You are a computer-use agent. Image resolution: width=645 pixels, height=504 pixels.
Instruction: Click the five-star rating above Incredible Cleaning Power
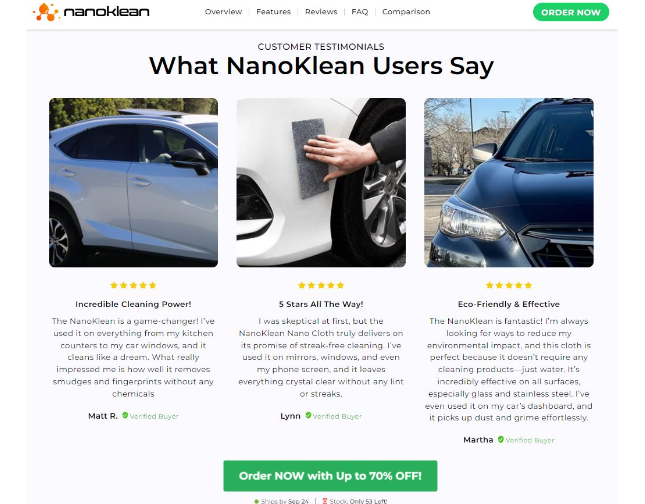pos(133,285)
